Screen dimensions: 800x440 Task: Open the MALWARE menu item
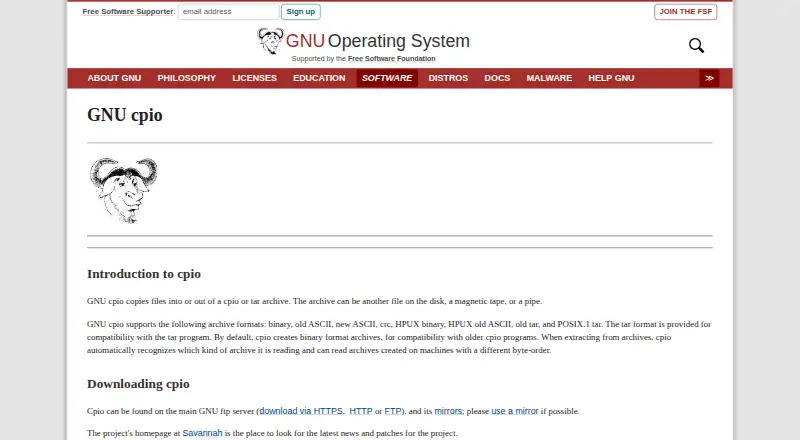click(x=549, y=78)
